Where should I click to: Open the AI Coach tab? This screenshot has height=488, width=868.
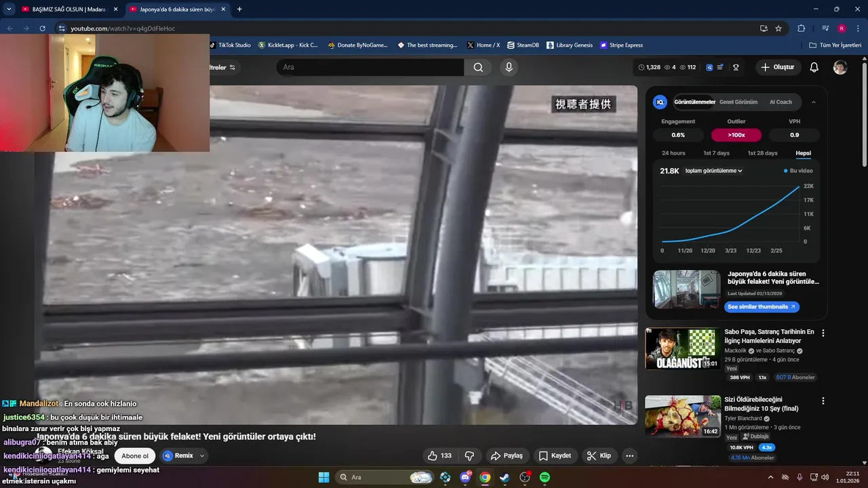click(x=781, y=102)
